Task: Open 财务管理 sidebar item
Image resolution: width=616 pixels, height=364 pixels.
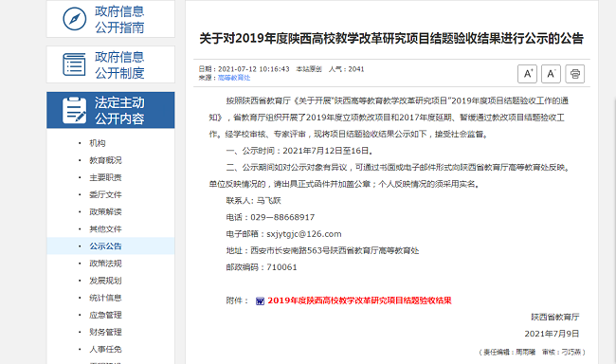Action: click(105, 332)
